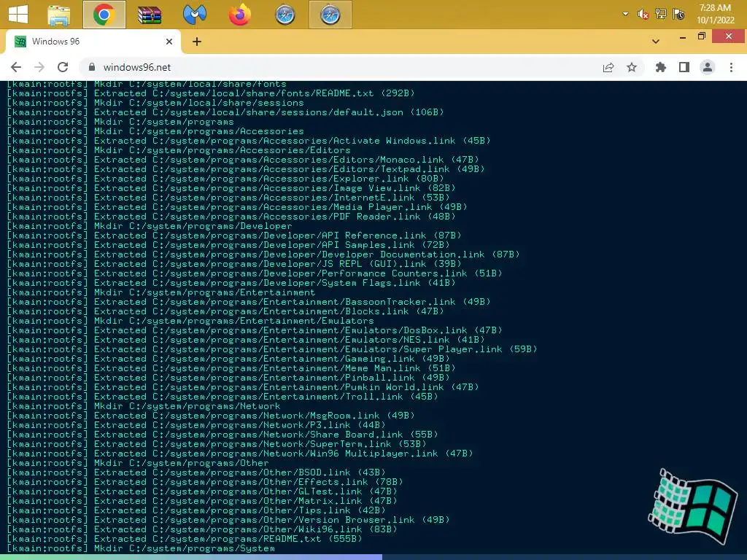Click the Version Browser.link log line
747x560 pixels.
point(228,520)
